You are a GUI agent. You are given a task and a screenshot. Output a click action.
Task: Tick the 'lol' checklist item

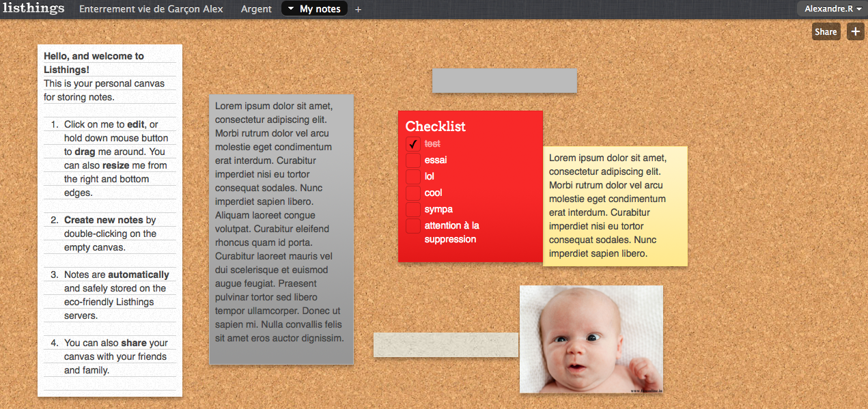click(x=412, y=177)
